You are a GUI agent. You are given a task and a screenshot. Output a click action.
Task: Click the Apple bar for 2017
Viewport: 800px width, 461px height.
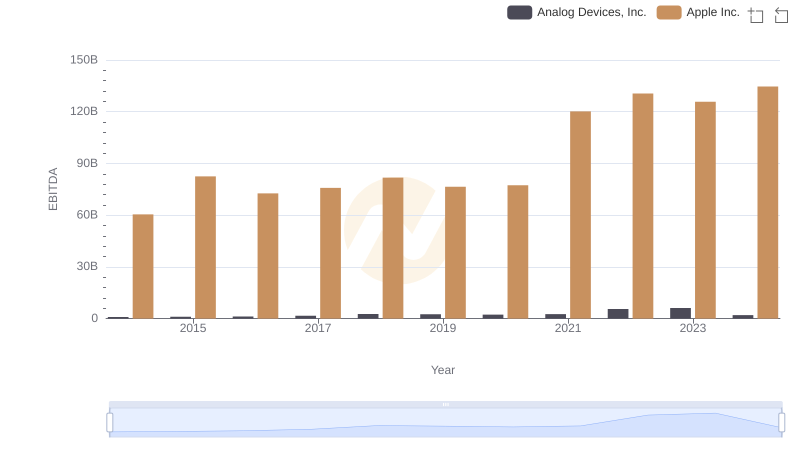tap(330, 253)
